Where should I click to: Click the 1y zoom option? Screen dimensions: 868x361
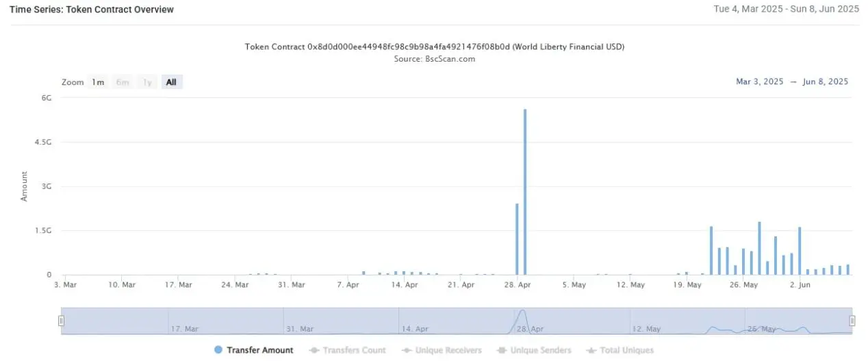point(146,82)
